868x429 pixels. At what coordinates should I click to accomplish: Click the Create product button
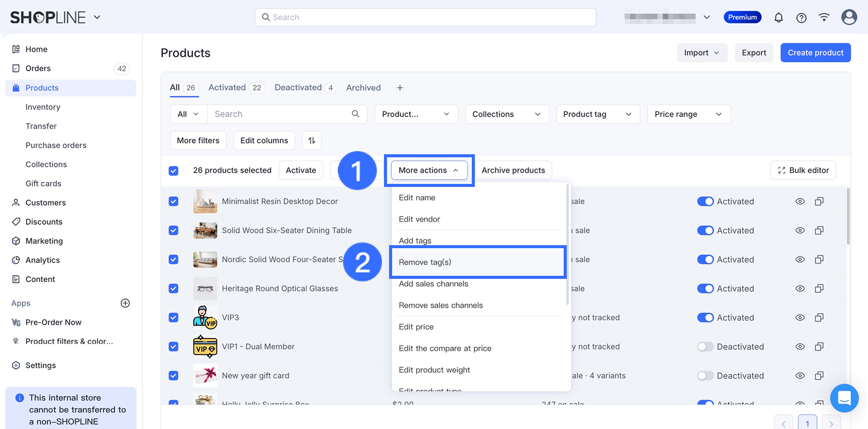(x=815, y=53)
